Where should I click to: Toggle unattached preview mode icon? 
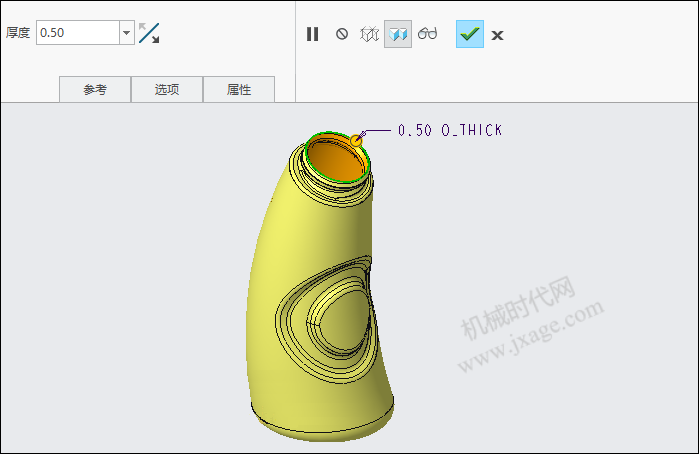pos(369,34)
